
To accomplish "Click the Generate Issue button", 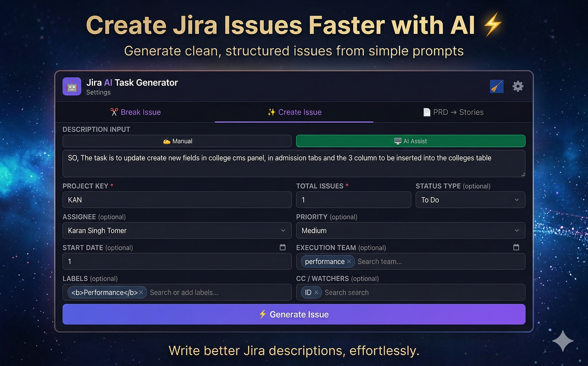I will [294, 314].
